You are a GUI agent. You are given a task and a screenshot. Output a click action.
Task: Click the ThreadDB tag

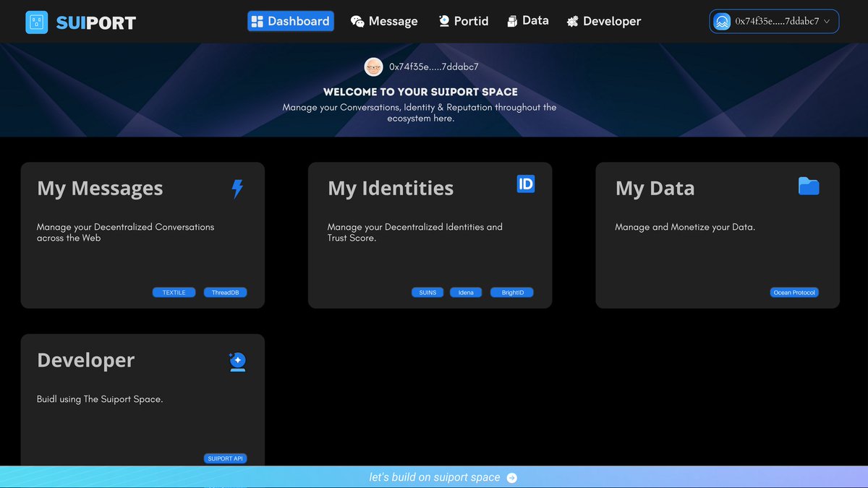click(x=226, y=293)
